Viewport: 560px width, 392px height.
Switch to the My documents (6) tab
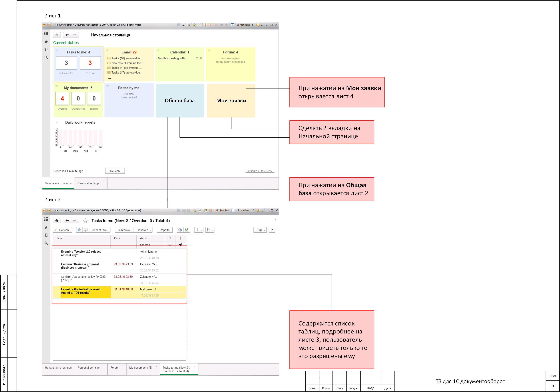point(140,368)
